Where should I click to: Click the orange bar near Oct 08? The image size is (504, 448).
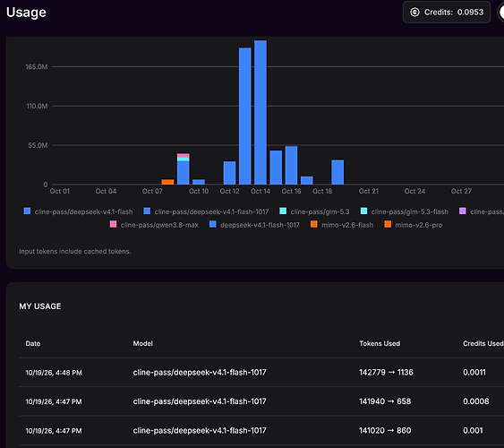(167, 182)
